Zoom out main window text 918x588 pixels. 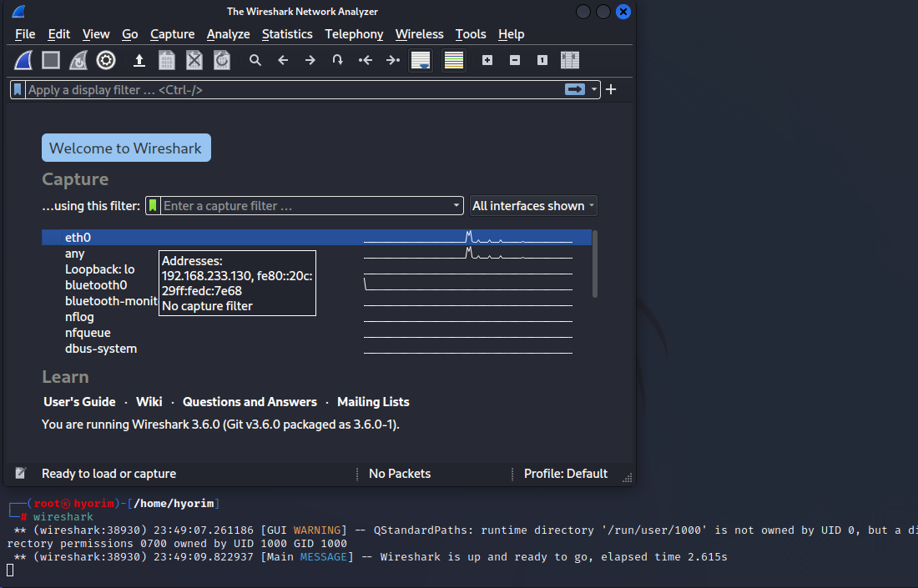[x=515, y=60]
